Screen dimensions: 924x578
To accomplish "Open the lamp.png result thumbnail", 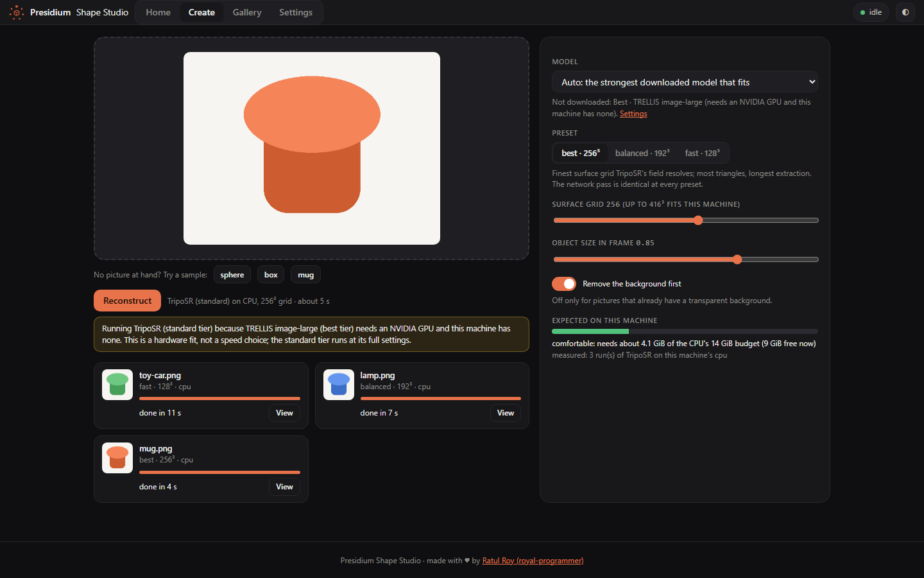I will (339, 385).
